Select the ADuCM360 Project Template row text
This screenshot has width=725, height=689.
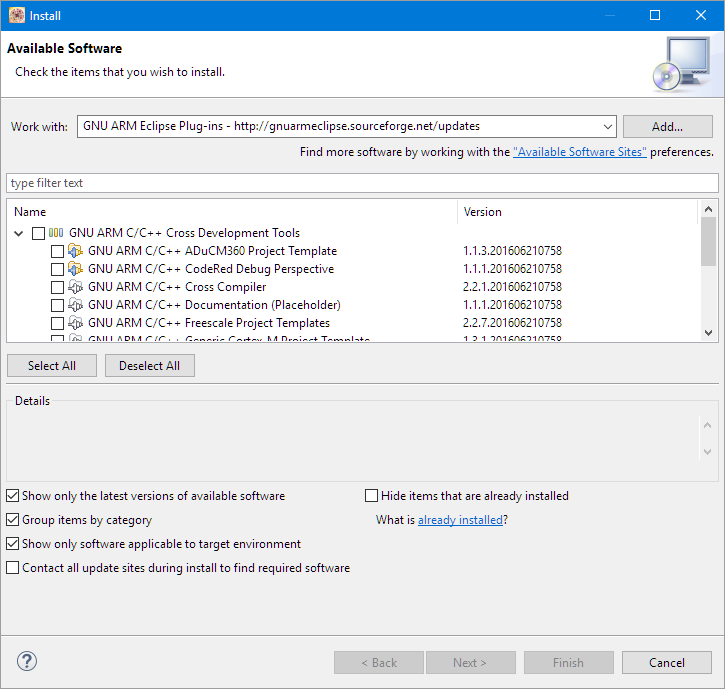212,251
